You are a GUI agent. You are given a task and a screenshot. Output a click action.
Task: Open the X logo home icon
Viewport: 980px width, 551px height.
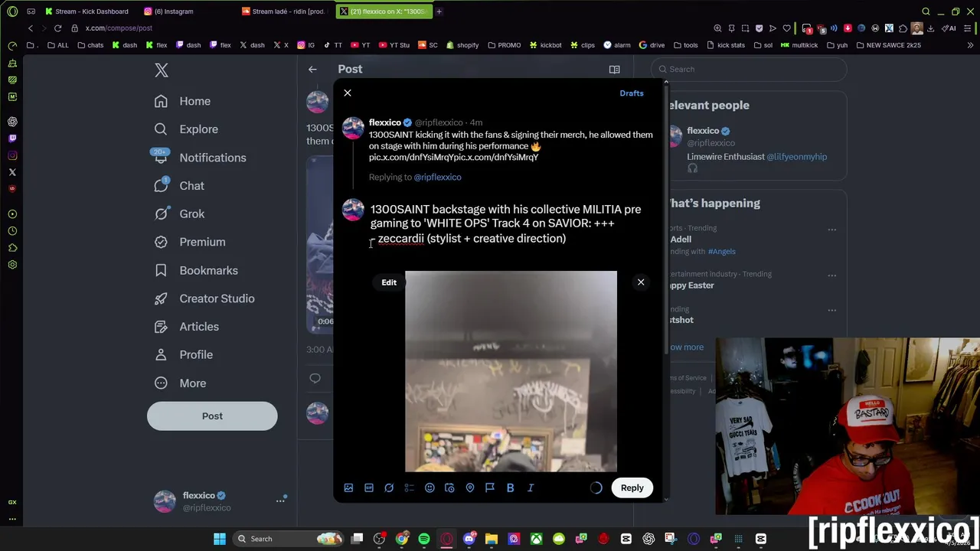tap(161, 70)
